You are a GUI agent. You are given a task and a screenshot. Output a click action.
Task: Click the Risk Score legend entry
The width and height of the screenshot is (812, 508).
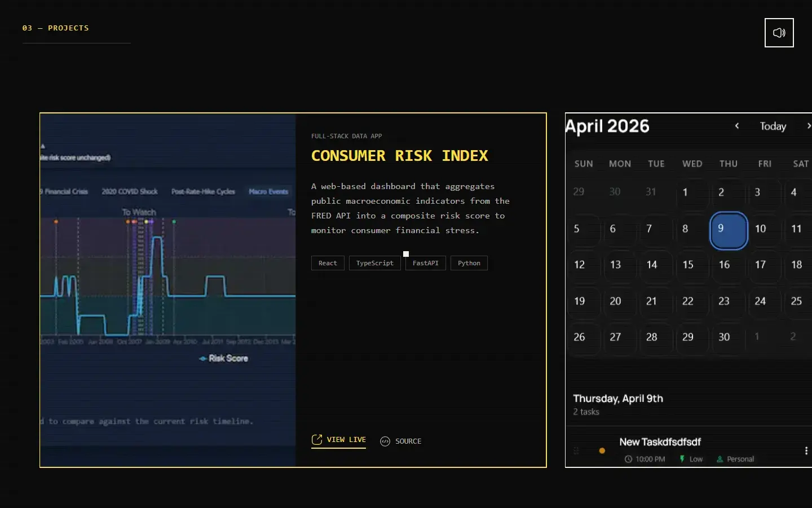(x=224, y=358)
